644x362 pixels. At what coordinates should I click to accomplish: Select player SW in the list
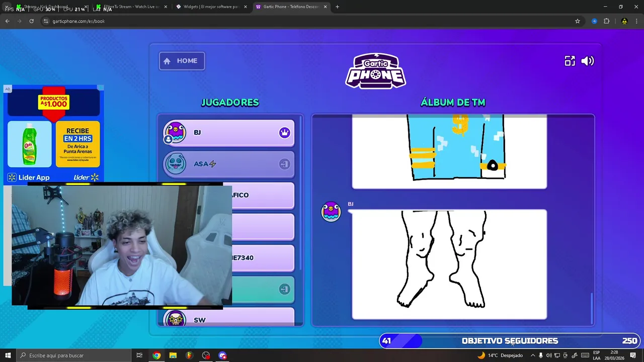click(228, 318)
